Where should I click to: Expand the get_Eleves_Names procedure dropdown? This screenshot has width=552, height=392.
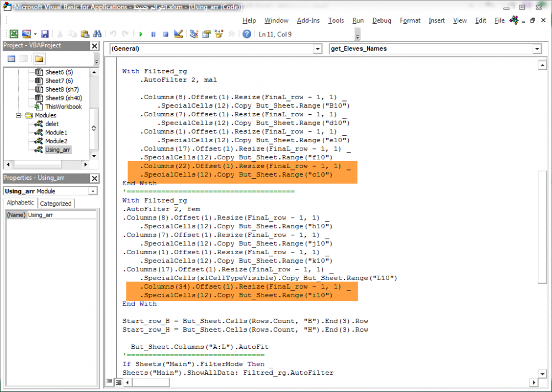537,49
